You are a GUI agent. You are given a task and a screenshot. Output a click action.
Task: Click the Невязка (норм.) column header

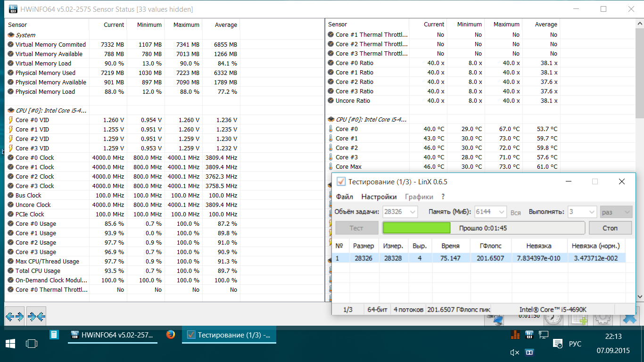click(595, 246)
